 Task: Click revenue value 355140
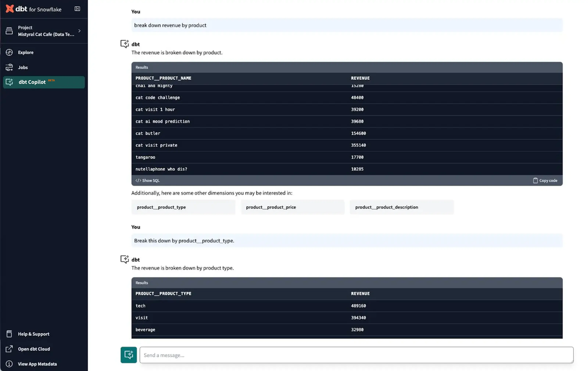pos(359,145)
